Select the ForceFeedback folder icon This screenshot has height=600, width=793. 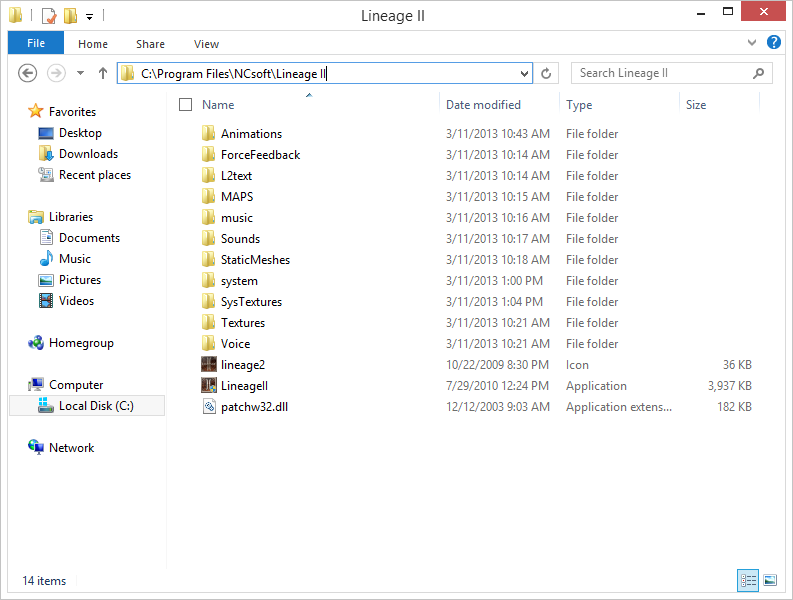point(208,154)
